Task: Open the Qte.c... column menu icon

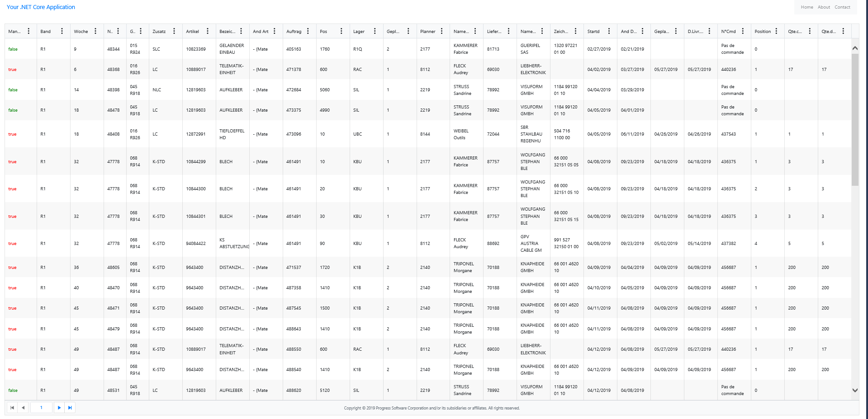Action: [x=810, y=31]
